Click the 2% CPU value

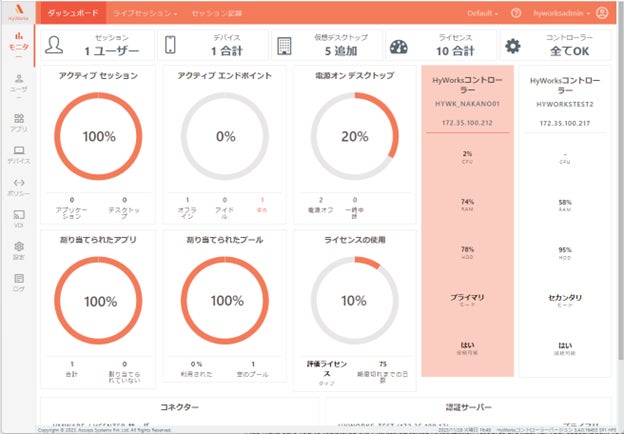(x=467, y=154)
